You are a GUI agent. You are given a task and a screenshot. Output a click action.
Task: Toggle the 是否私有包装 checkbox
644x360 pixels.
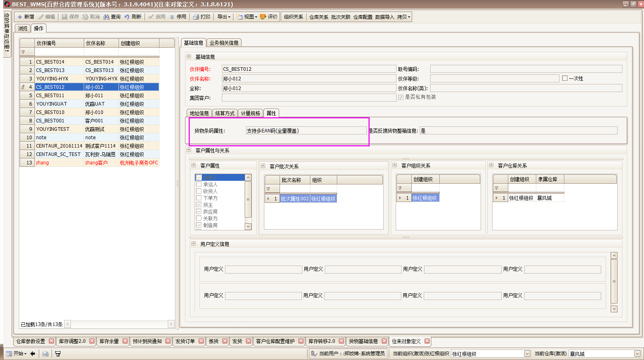click(400, 97)
